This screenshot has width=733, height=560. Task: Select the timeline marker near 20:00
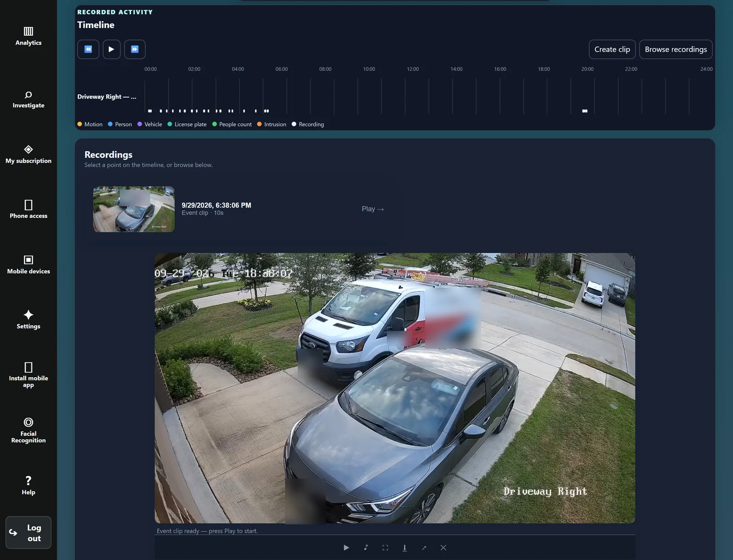tap(585, 111)
